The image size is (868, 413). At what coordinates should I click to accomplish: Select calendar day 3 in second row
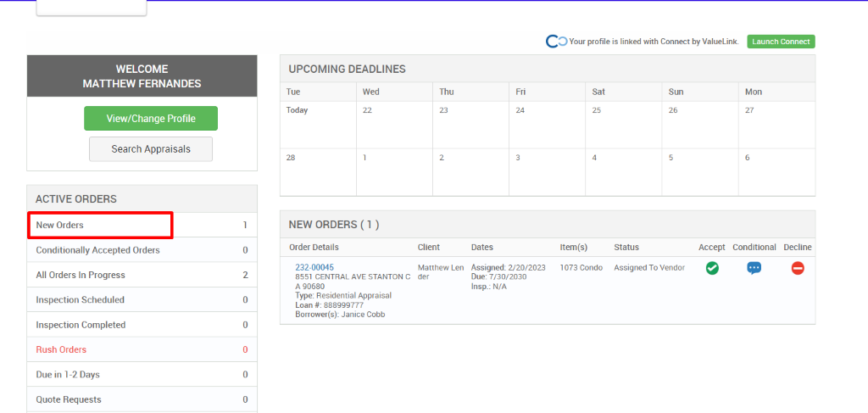(548, 172)
